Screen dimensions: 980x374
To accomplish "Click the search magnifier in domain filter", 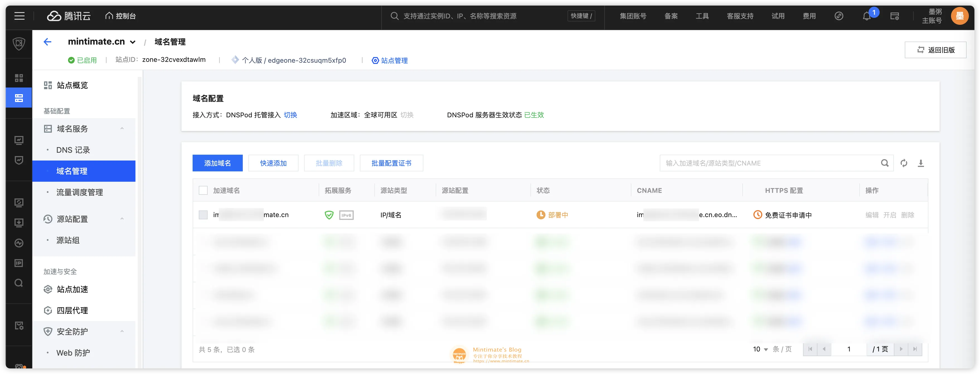I will click(885, 163).
